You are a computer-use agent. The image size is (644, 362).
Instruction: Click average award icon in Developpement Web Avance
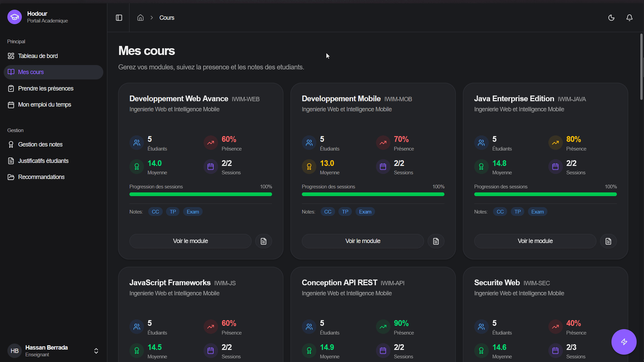(137, 167)
